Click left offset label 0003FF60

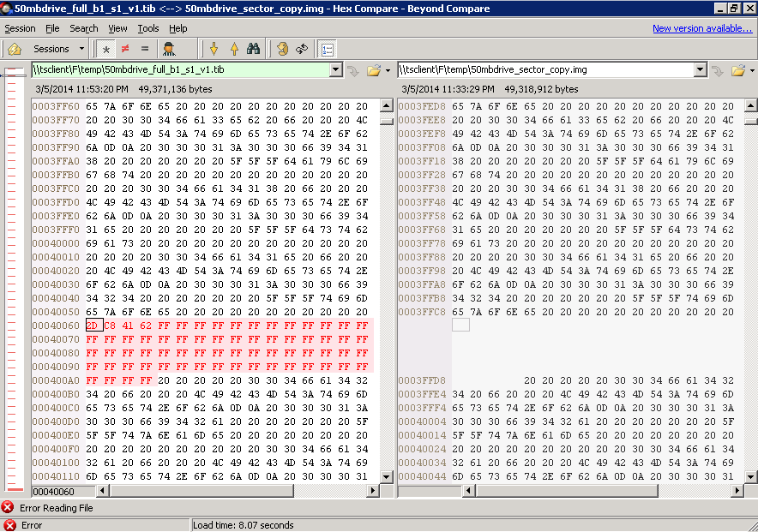tap(56, 106)
